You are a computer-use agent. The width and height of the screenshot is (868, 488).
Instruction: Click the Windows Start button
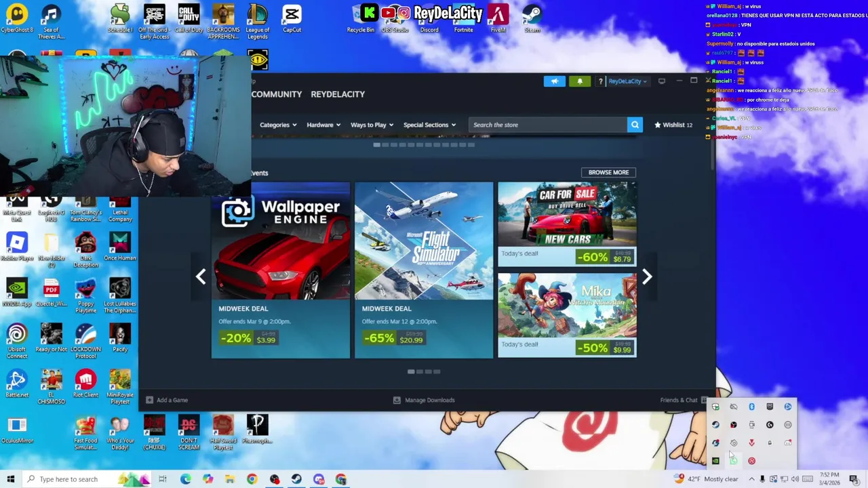click(x=10, y=479)
